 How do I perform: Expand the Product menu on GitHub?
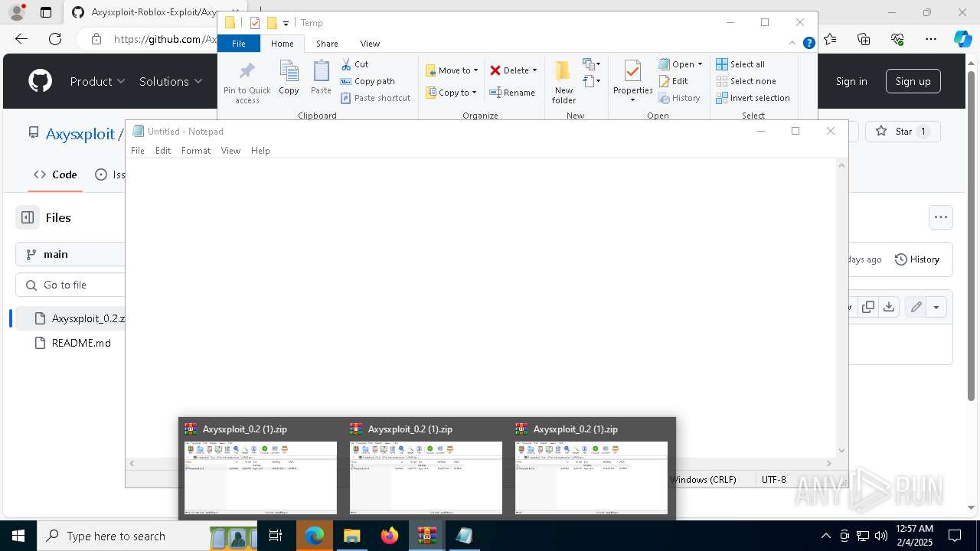97,81
